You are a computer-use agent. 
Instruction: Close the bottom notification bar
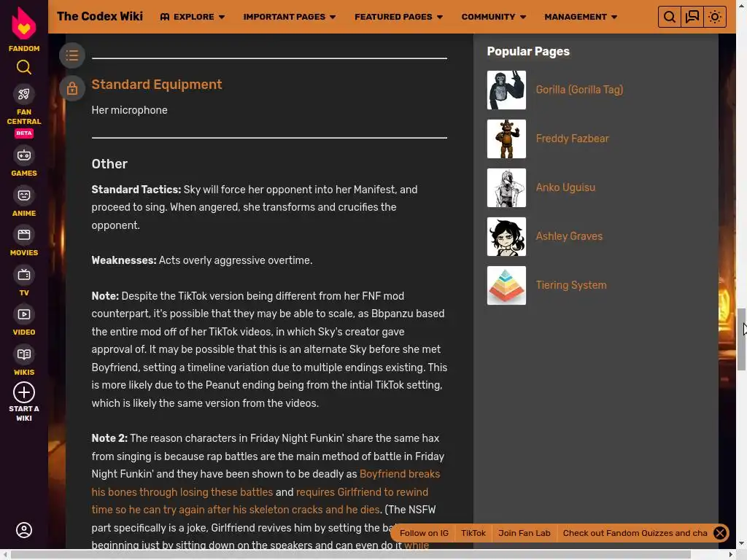tap(720, 533)
